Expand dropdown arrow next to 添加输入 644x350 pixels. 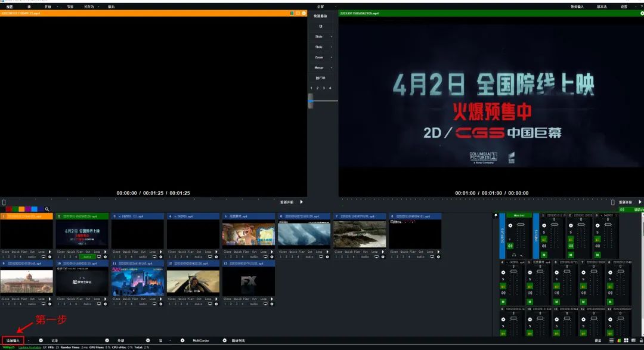coord(29,340)
